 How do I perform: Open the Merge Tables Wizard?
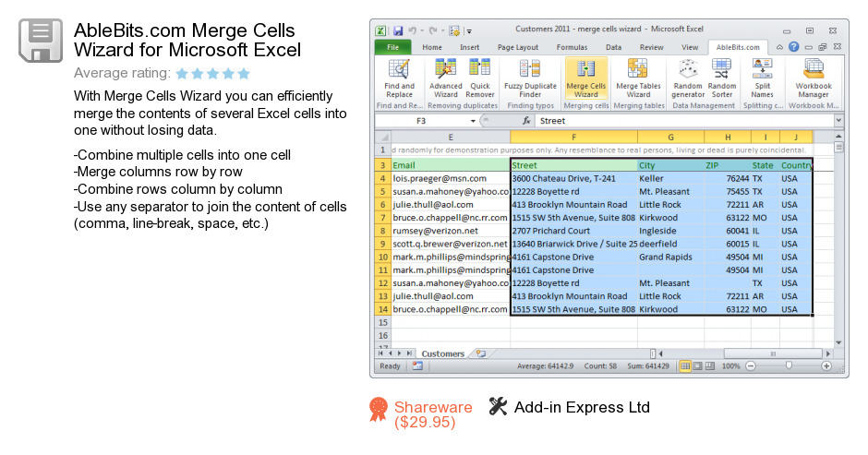tap(638, 78)
